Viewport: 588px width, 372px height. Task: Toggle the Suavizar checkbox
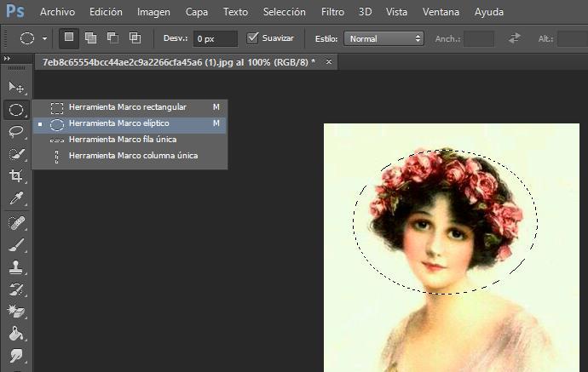point(252,37)
